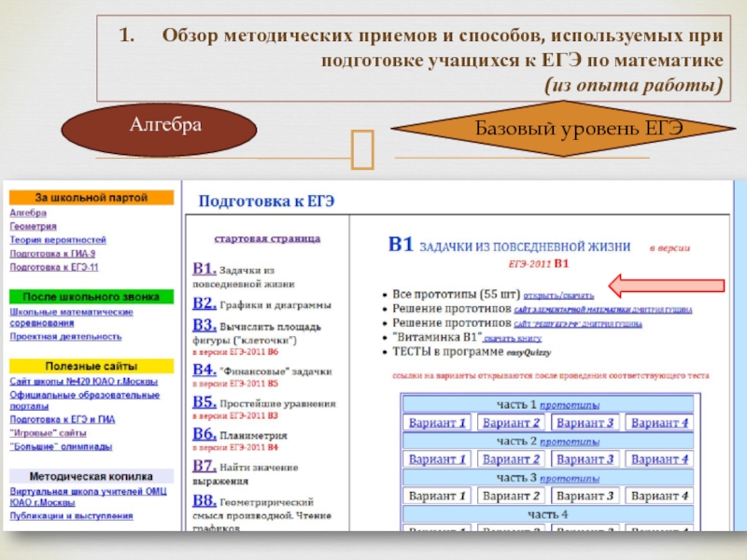
Task: Click the Алгебра oval shape
Action: pos(159,130)
